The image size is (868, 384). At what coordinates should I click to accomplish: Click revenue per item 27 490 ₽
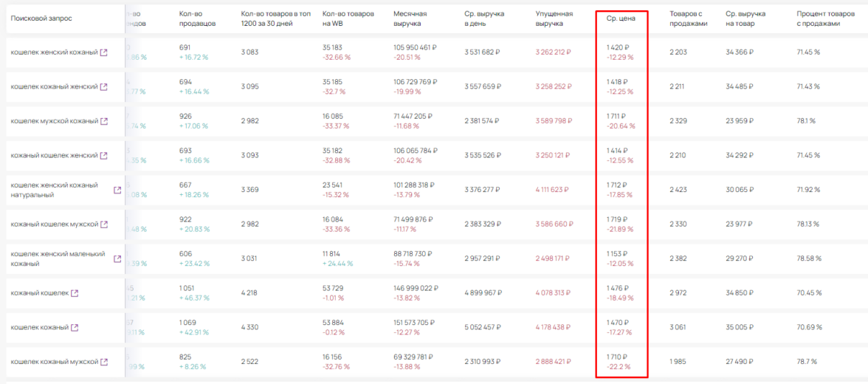coord(740,362)
